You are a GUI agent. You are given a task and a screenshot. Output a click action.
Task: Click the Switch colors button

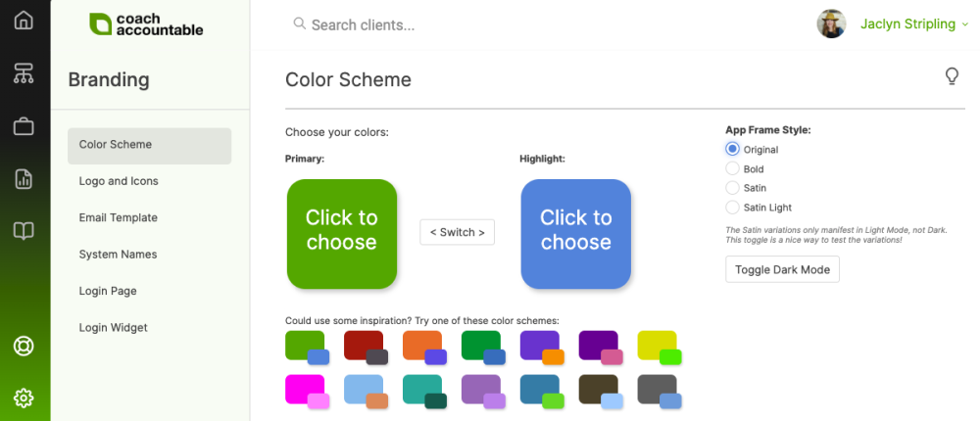coord(457,232)
